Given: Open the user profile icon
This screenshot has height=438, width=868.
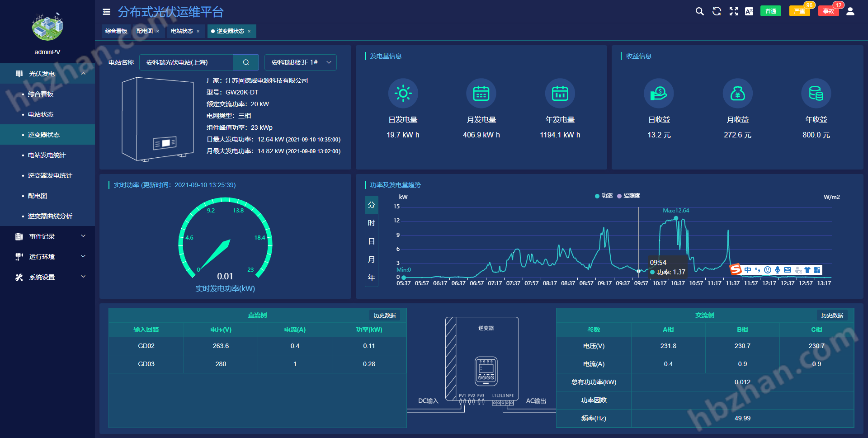Looking at the screenshot, I should tap(850, 11).
